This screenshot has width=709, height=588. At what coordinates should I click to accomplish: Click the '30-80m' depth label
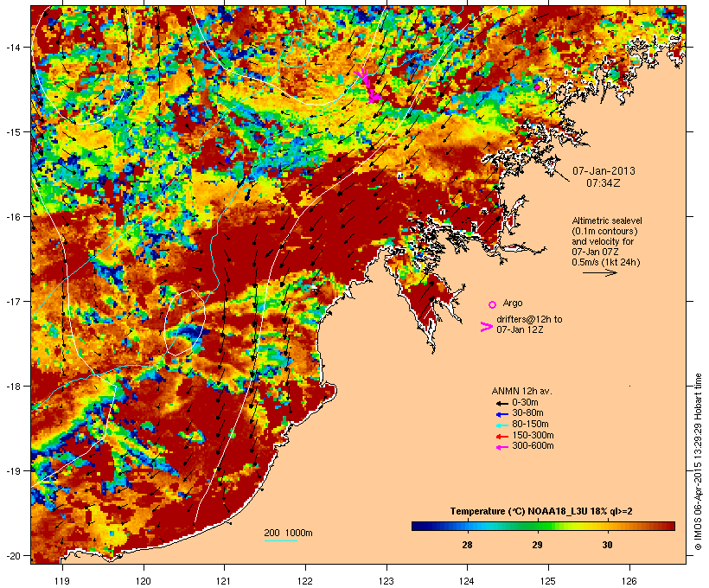coord(527,413)
